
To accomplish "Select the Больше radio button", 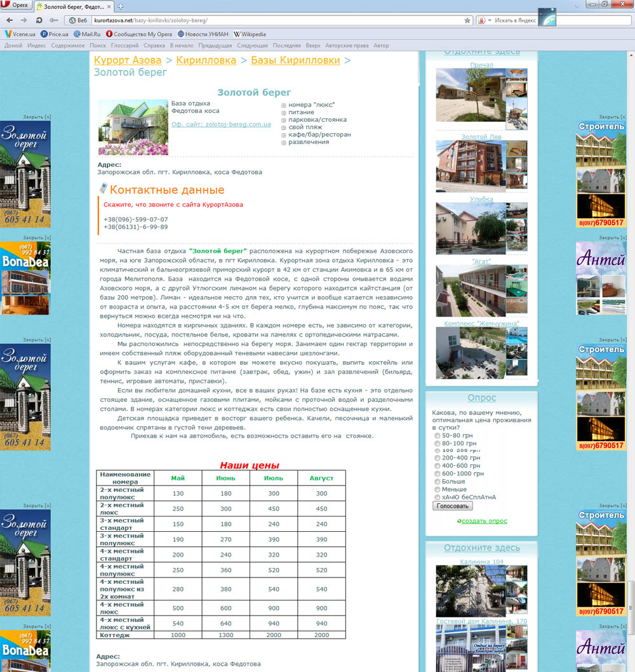I will pyautogui.click(x=437, y=481).
